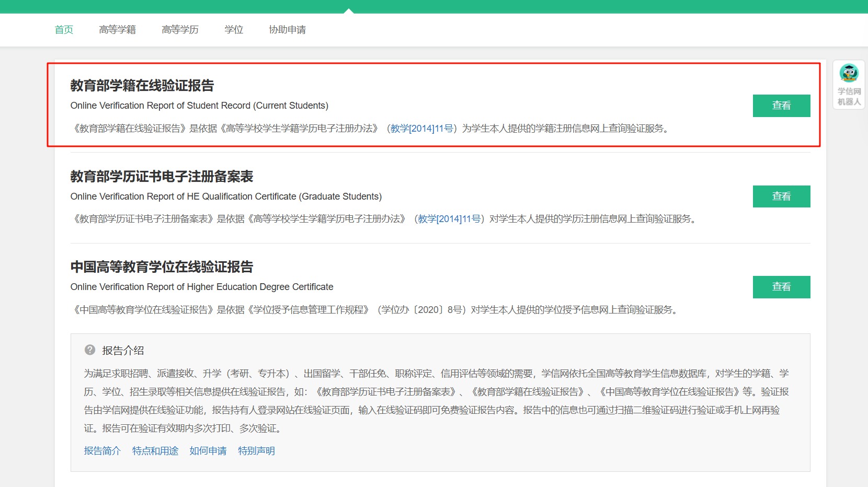The height and width of the screenshot is (487, 868).
Task: Open the 学信网机器人 robot assistant icon
Action: tap(849, 84)
